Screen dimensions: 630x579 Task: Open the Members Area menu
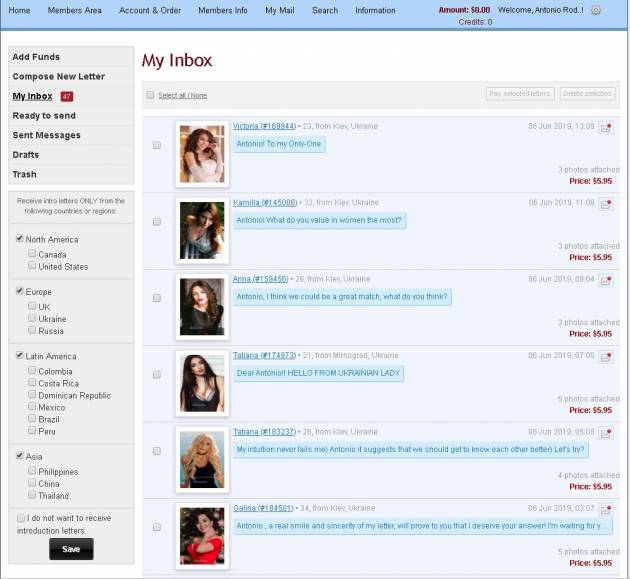click(75, 10)
